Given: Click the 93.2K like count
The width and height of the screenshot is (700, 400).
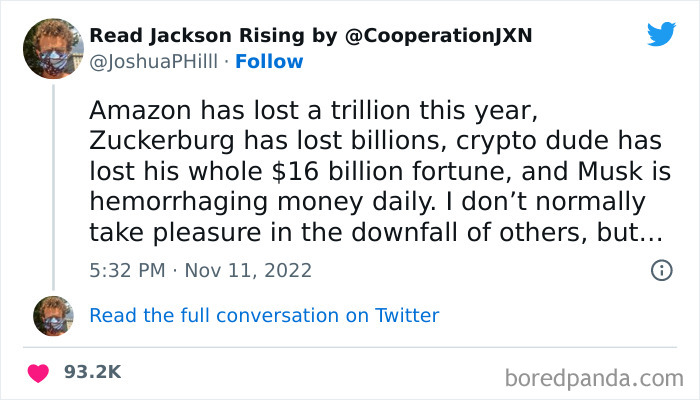Looking at the screenshot, I should click(92, 372).
